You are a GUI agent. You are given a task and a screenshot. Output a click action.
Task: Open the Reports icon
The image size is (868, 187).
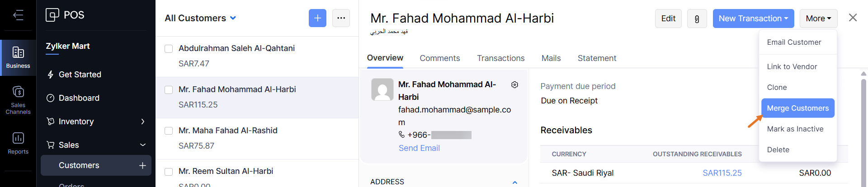pyautogui.click(x=18, y=143)
